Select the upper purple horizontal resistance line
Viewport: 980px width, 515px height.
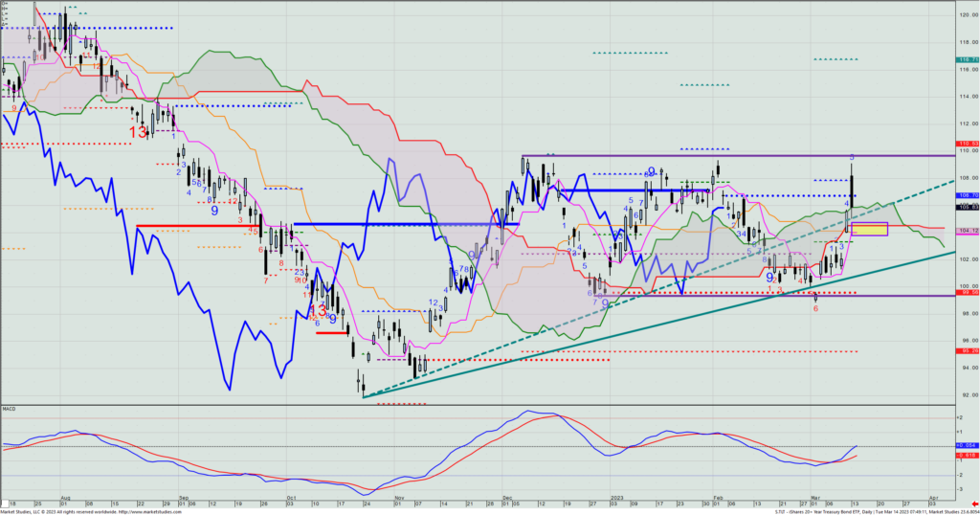738,156
